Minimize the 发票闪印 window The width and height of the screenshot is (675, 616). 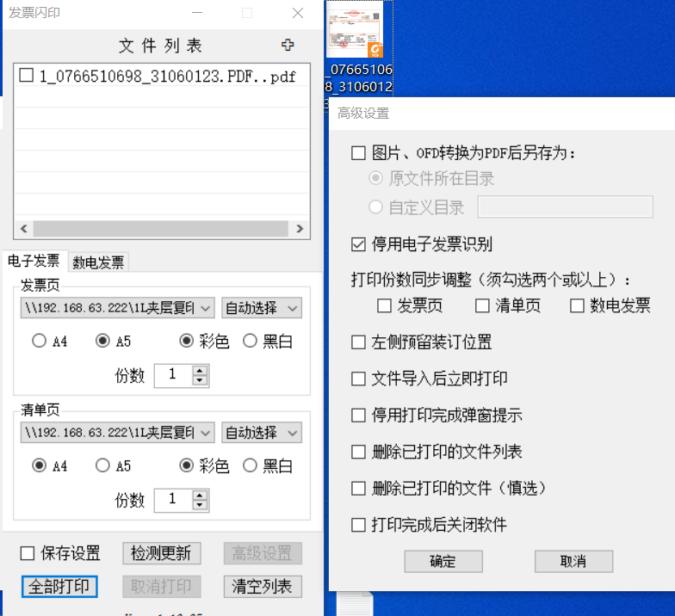tap(197, 12)
